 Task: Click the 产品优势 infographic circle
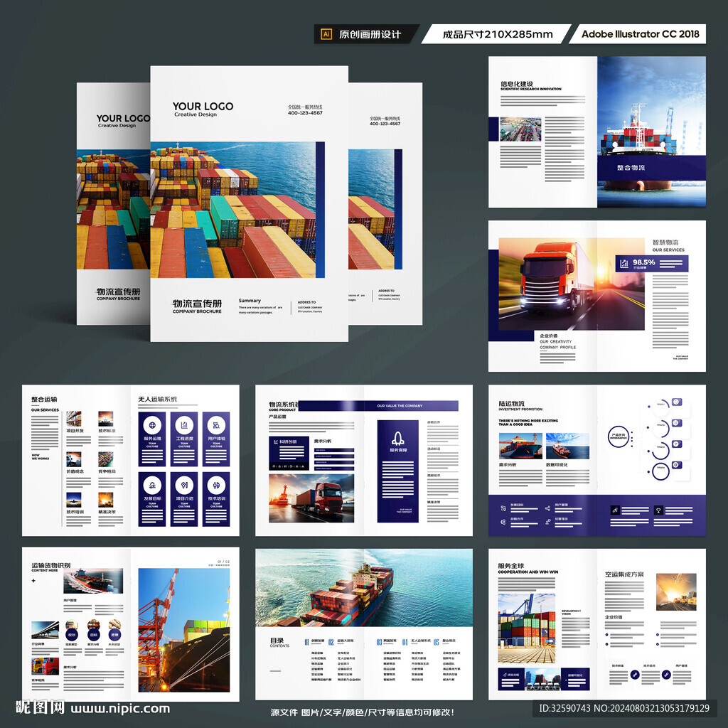click(x=618, y=437)
